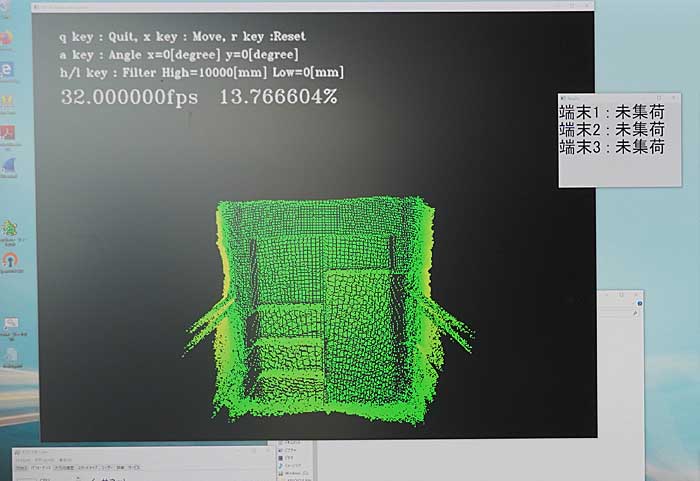Click the "a key : Angle x=0[degree]" line
Viewport: 700px width, 481px height.
pyautogui.click(x=179, y=54)
